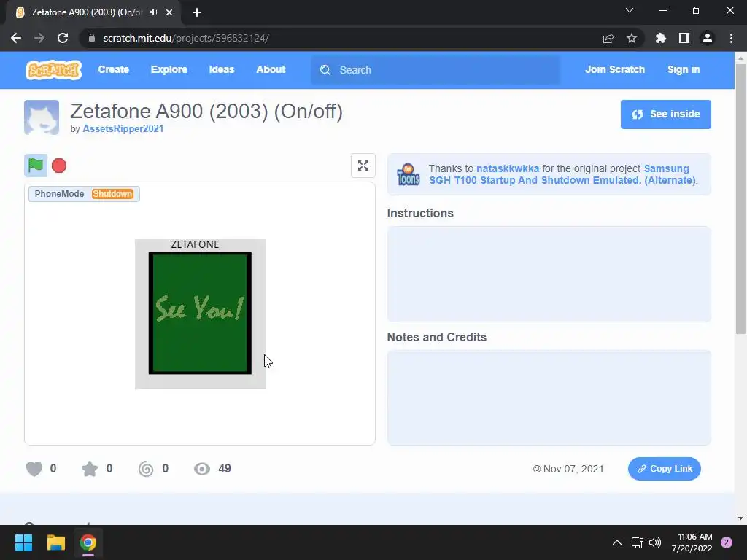This screenshot has height=560, width=747.
Task: Click the site lock icon
Action: pyautogui.click(x=91, y=38)
